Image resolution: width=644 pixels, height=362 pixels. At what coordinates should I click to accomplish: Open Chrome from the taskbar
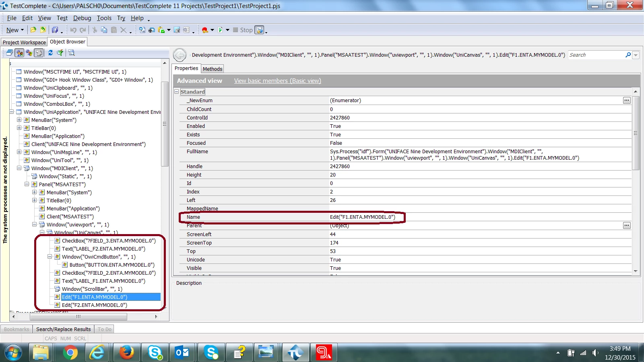(70, 353)
